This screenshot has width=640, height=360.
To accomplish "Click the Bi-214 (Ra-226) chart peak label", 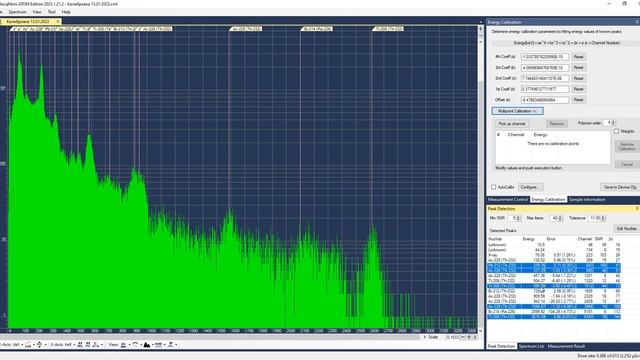I will [x=317, y=29].
